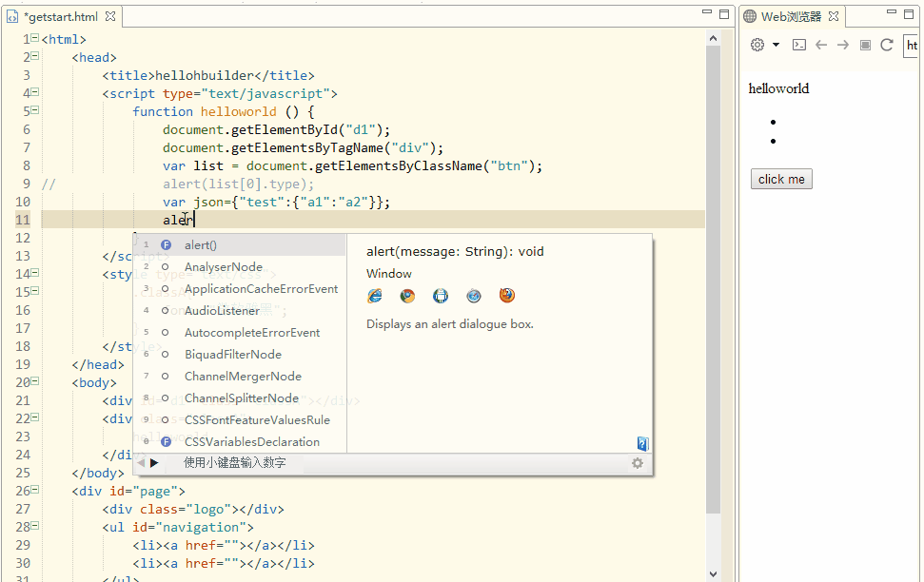Click the Firefox browser compatibility icon
Viewport: 924px width, 582px height.
click(x=507, y=296)
